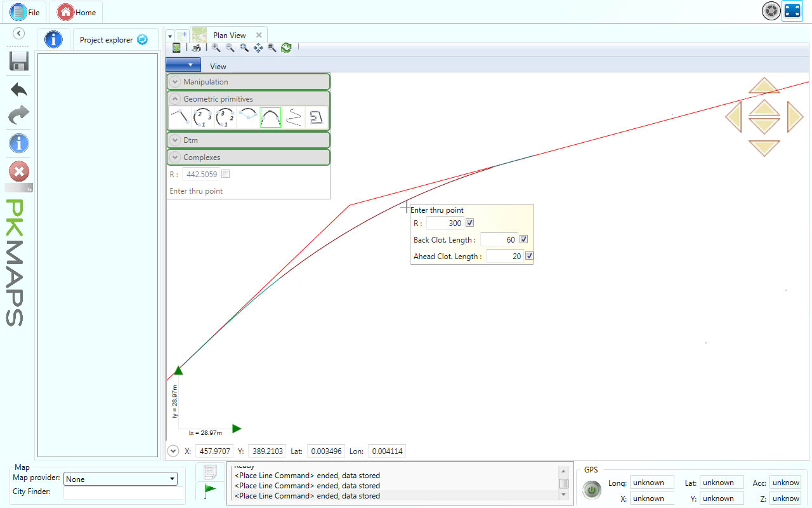This screenshot has height=508, width=812.
Task: Toggle the Back Clot. Length checkbox
Action: click(523, 239)
